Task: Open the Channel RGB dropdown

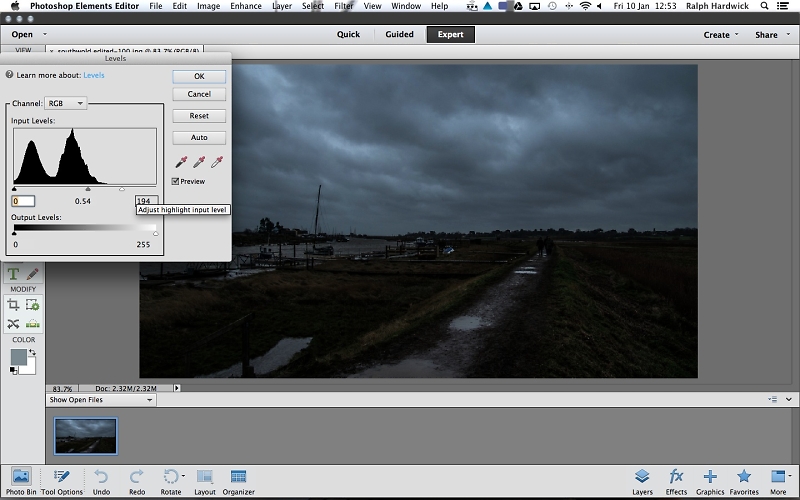Action: (66, 103)
